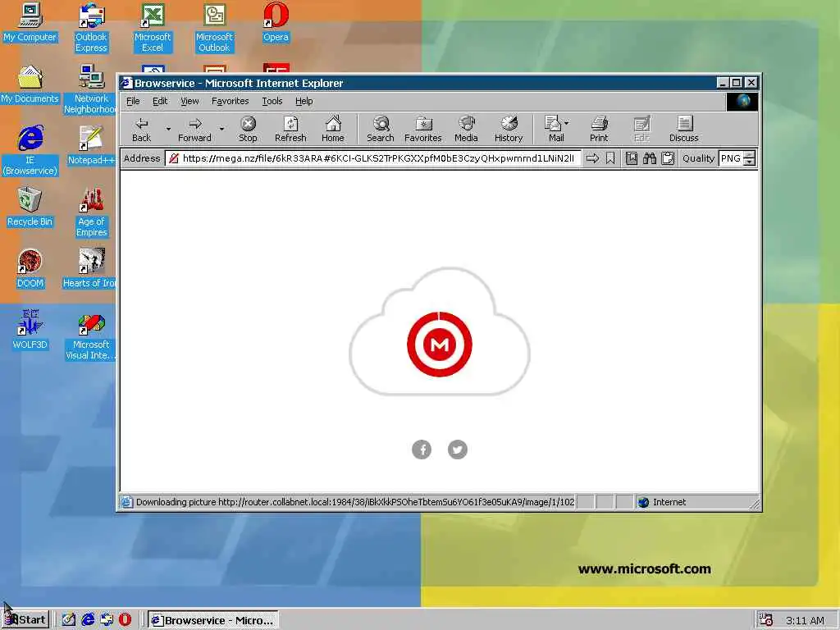The image size is (840, 630).
Task: Click the Browservice taskbar button
Action: click(213, 620)
